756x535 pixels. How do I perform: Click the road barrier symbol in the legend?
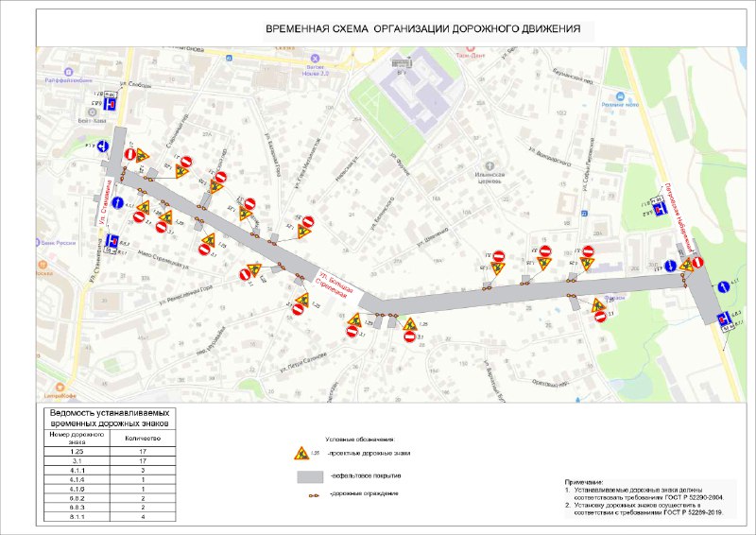(314, 495)
